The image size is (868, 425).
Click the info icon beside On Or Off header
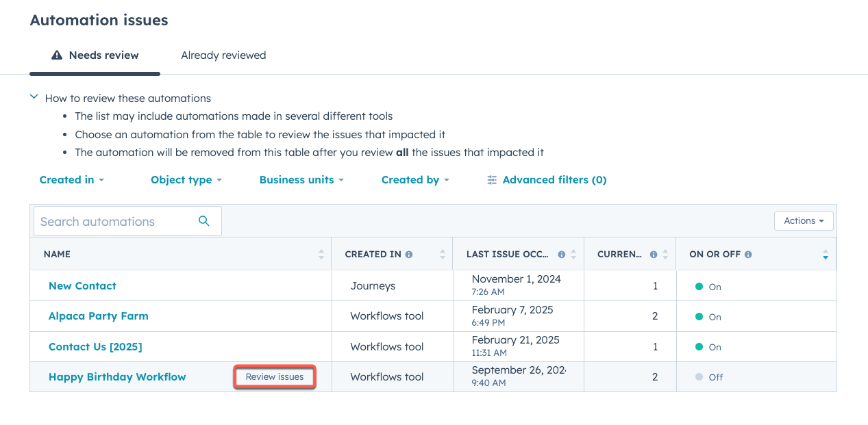point(749,253)
